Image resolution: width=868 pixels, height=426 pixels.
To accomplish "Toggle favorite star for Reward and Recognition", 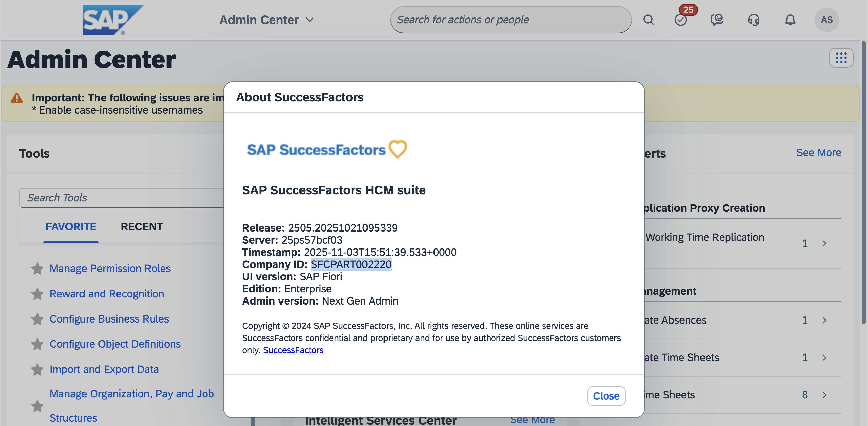I will 37,294.
